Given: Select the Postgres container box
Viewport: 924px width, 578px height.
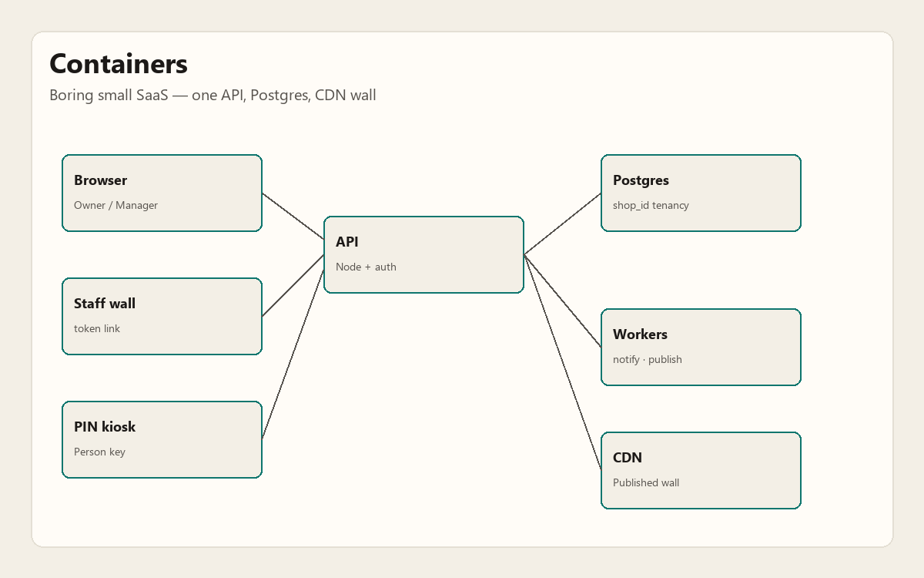Looking at the screenshot, I should tap(701, 193).
